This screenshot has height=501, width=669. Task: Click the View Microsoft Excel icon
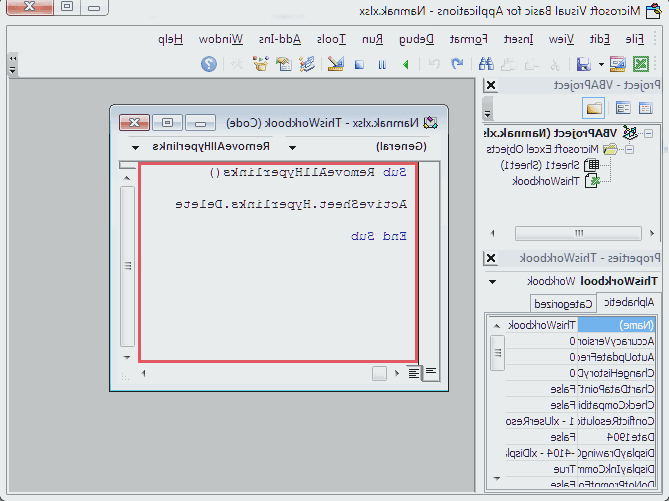(640, 64)
